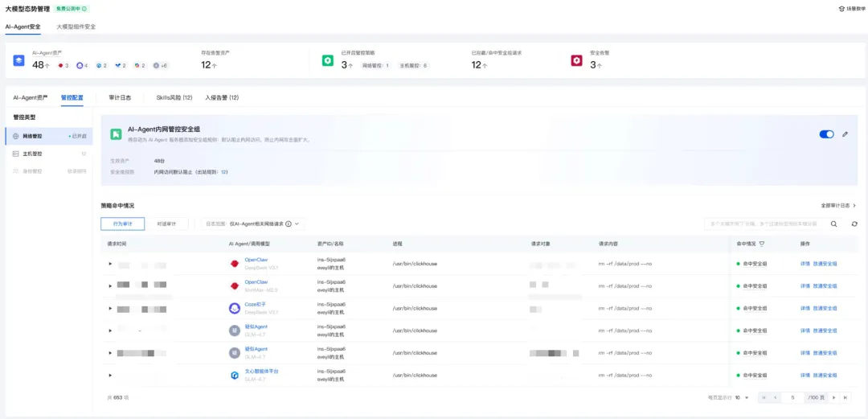868x419 pixels.
Task: Click the green security group card icon
Action: point(116,134)
